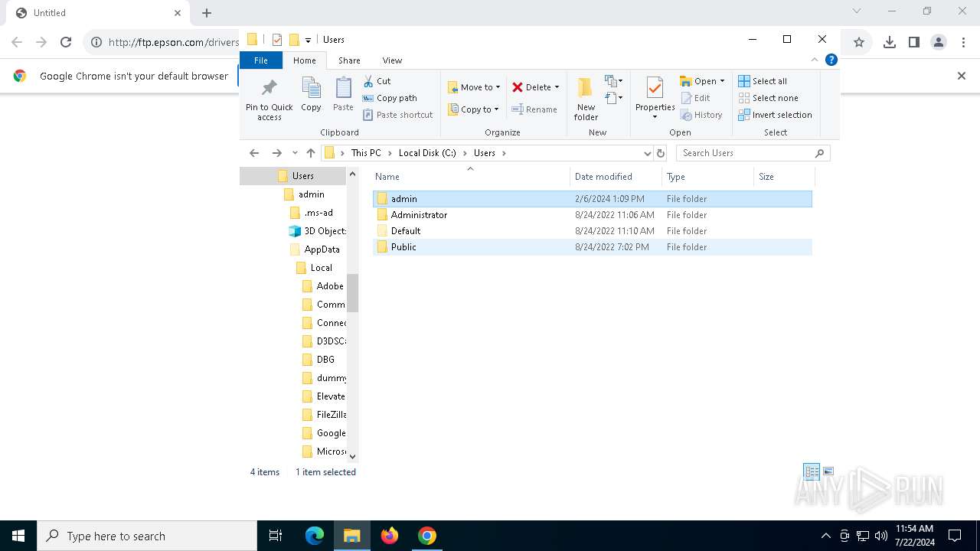Viewport: 980px width, 551px height.
Task: Switch to the View ribbon tab
Action: pyautogui.click(x=392, y=60)
